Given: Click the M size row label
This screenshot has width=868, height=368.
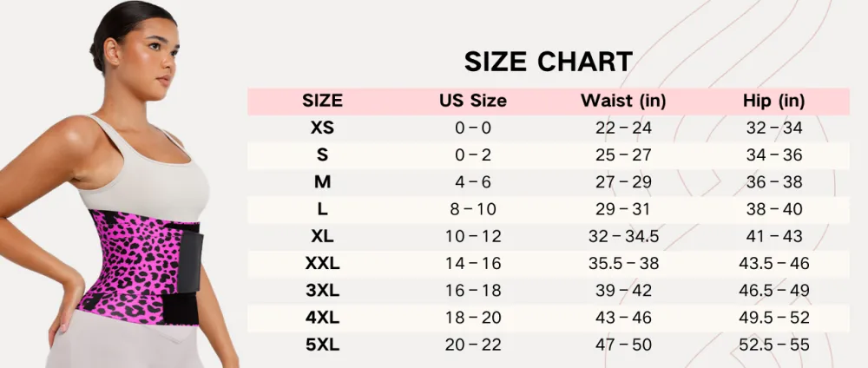Looking at the screenshot, I should 322,182.
